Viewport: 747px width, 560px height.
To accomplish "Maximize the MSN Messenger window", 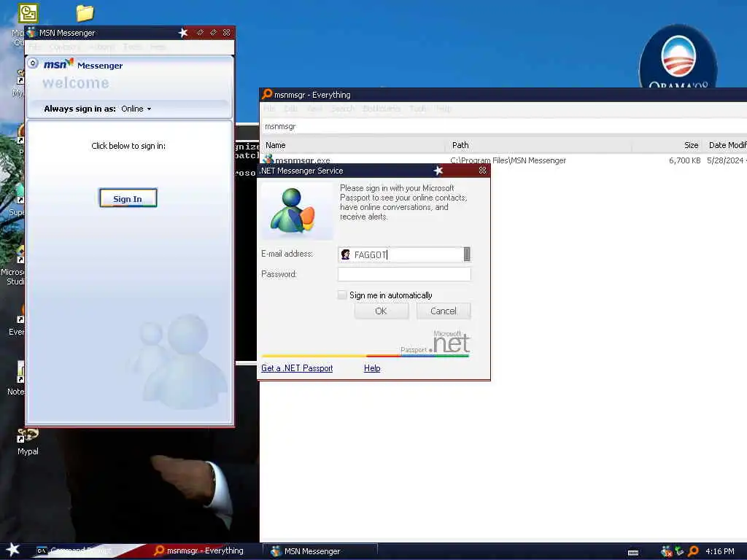I will (x=213, y=32).
